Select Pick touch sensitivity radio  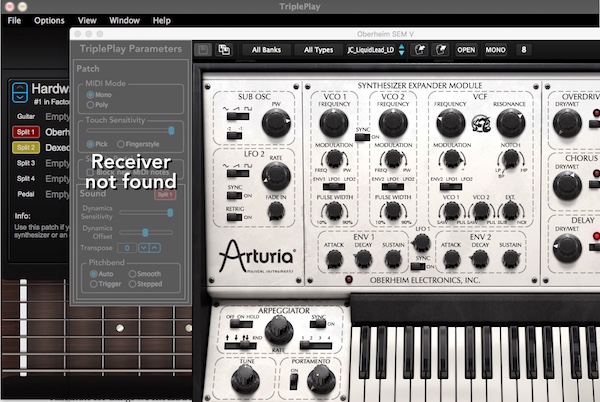point(90,144)
